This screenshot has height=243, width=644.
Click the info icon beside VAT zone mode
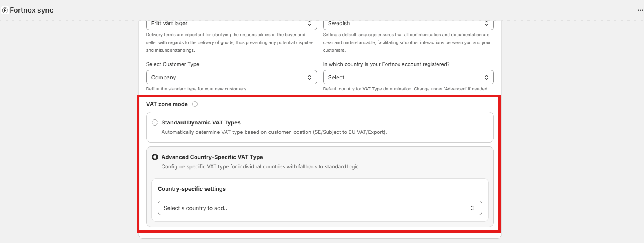(195, 104)
